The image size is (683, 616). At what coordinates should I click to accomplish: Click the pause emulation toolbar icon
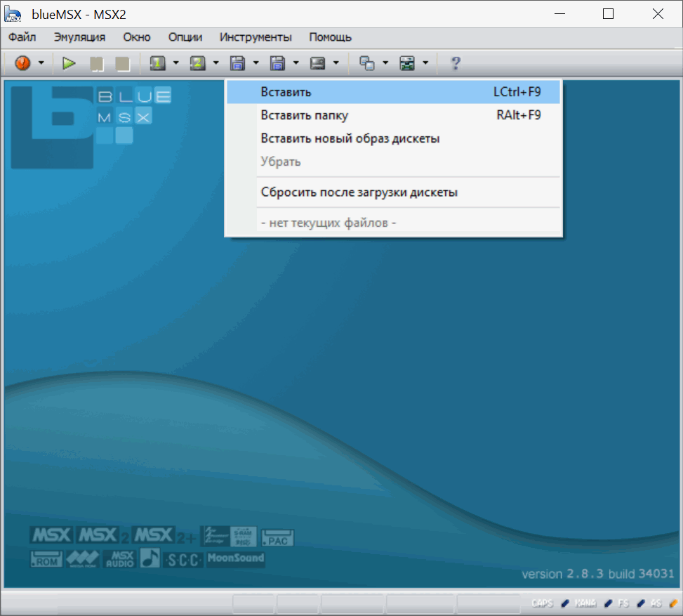click(96, 64)
